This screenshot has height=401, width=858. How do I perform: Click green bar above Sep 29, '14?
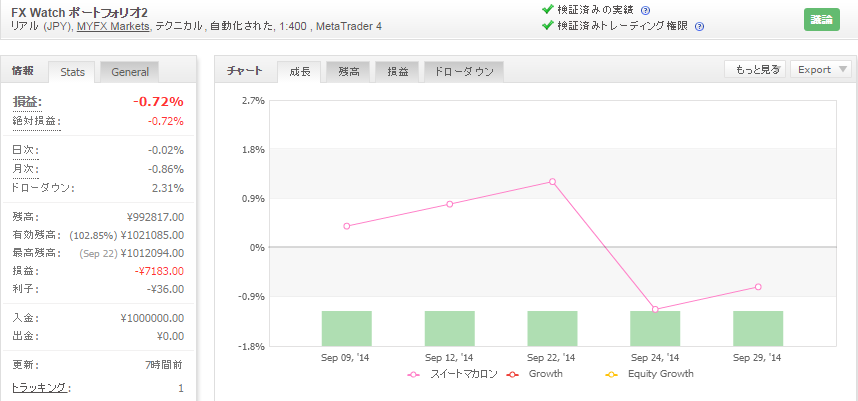tap(758, 328)
